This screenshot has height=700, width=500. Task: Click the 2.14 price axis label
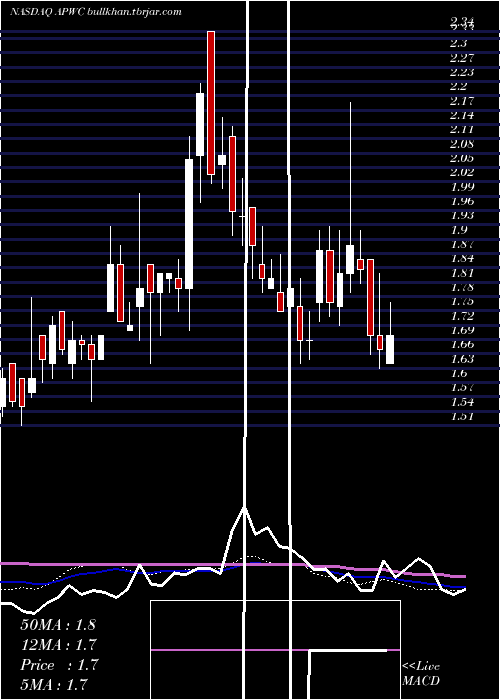[x=462, y=115]
